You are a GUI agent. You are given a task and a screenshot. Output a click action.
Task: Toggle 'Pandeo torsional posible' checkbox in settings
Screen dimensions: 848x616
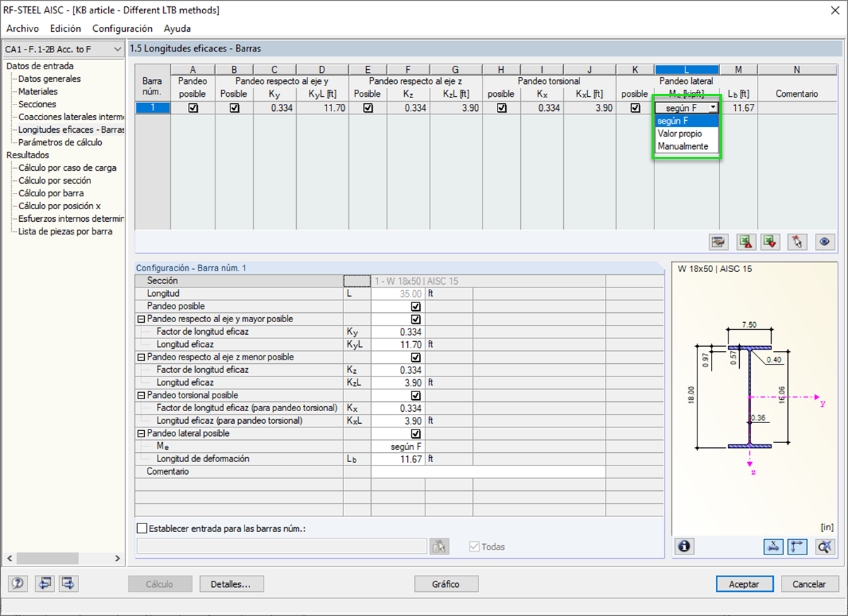tap(416, 396)
